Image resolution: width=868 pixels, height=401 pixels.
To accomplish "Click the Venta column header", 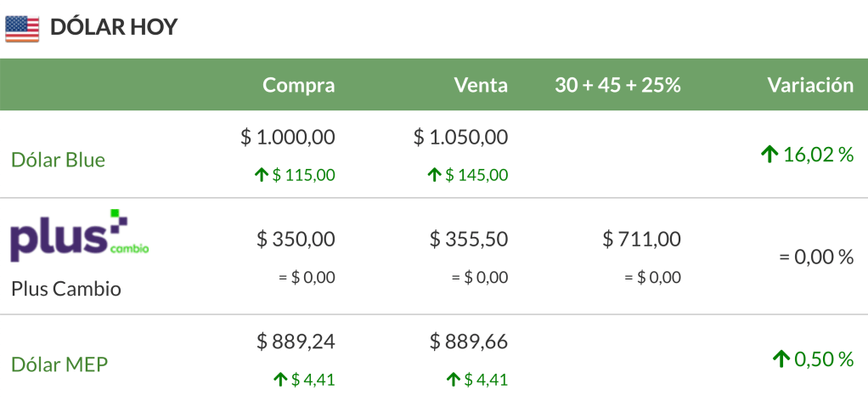I will 481,85.
